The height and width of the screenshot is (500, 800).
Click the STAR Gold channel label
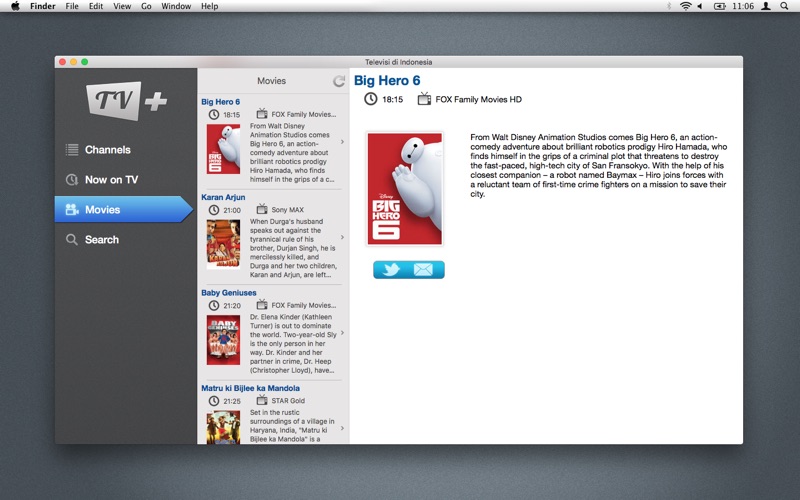[288, 401]
